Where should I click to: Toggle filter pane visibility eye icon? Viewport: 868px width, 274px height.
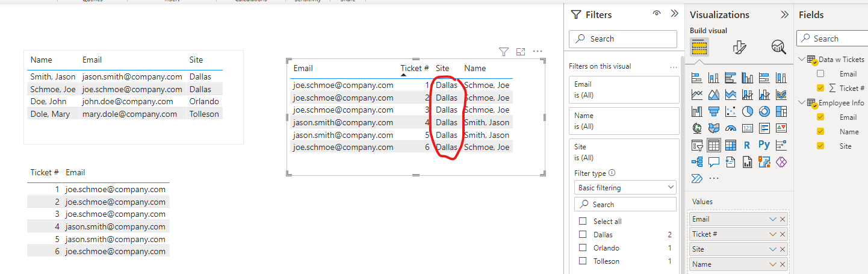click(657, 14)
